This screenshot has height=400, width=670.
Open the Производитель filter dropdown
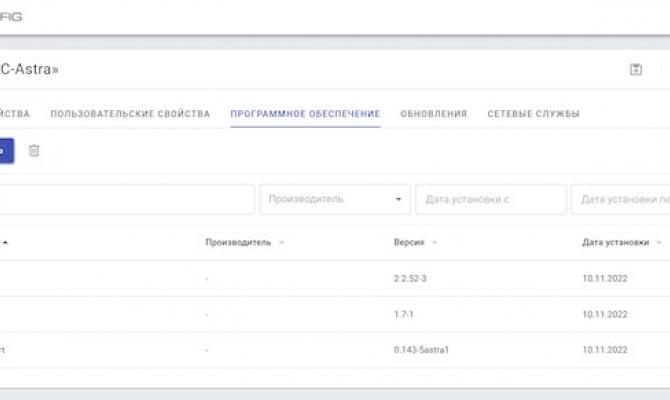coord(335,199)
